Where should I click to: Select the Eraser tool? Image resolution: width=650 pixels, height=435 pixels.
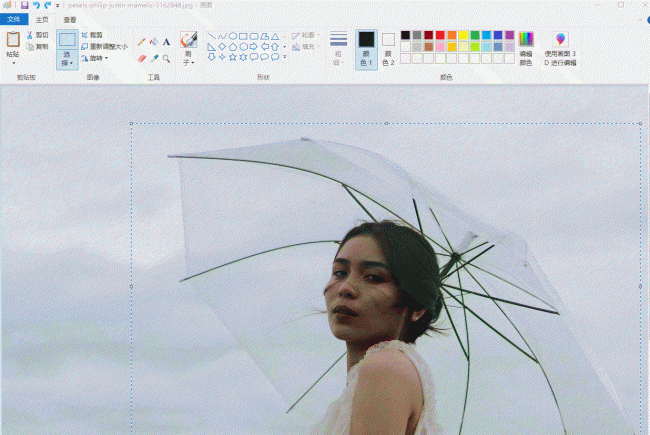pyautogui.click(x=142, y=58)
